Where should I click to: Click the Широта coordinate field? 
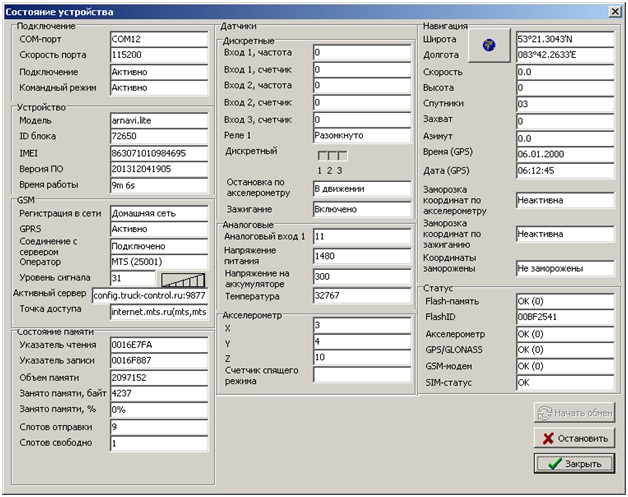564,38
